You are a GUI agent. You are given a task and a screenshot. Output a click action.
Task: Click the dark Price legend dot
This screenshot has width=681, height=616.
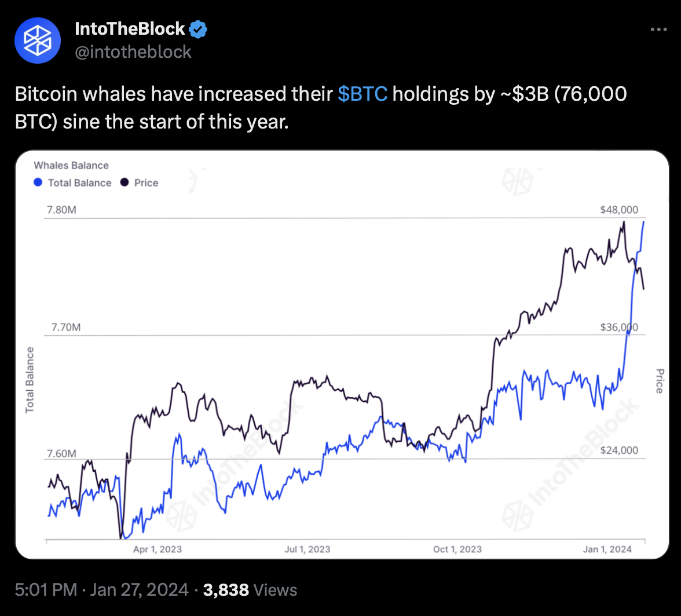(125, 183)
